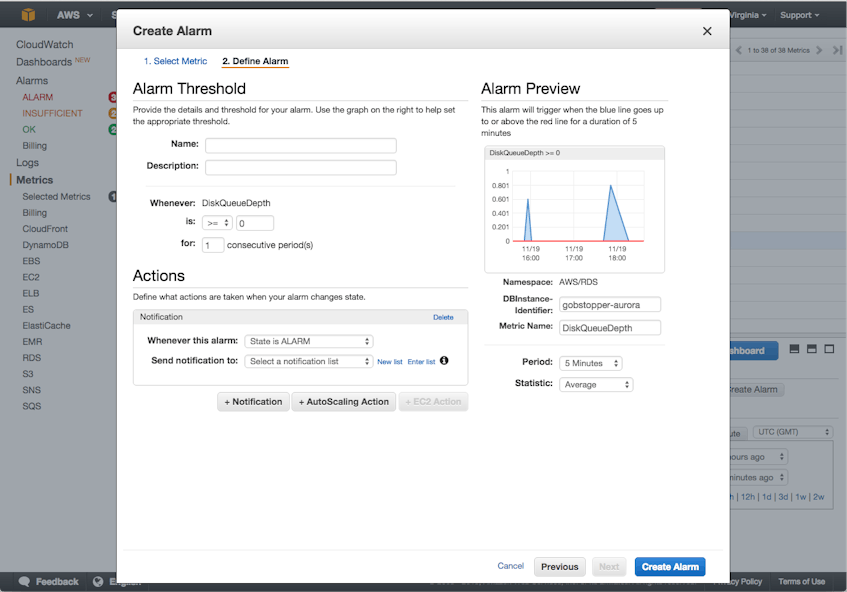Click the language globe icon in footer
This screenshot has height=592, width=847.
point(98,581)
